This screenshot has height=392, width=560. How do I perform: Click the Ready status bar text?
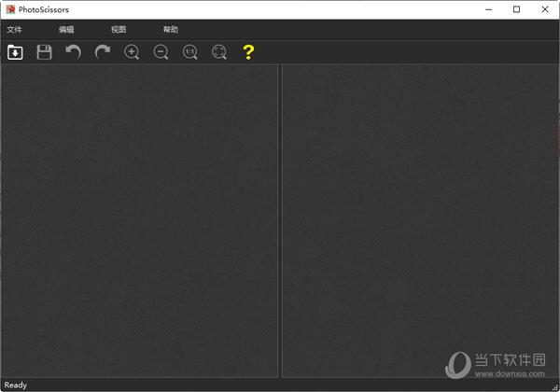[x=15, y=385]
